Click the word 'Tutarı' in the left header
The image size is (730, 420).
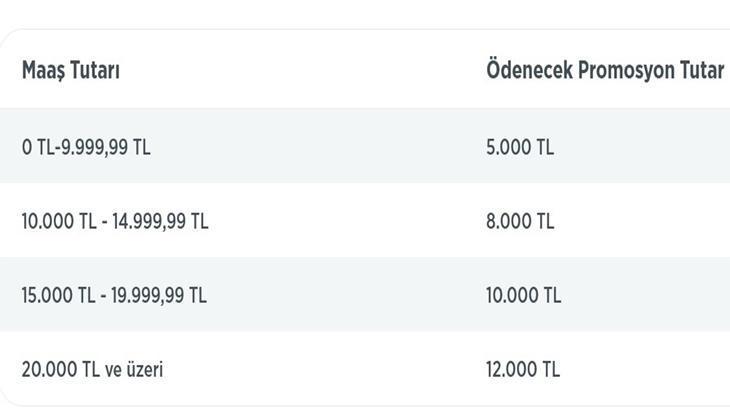click(x=96, y=71)
